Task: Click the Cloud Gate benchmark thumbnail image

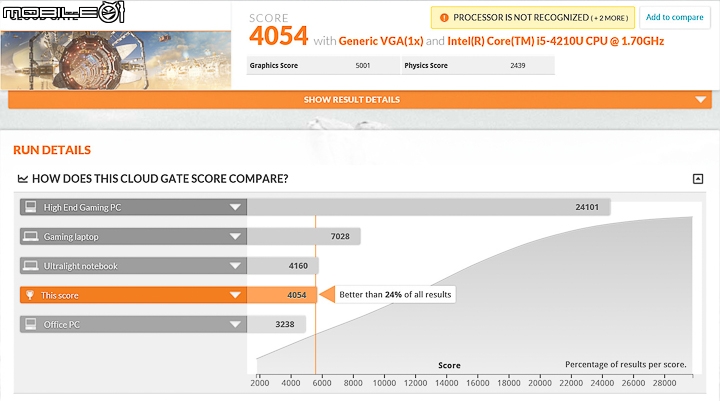Action: pyautogui.click(x=116, y=60)
